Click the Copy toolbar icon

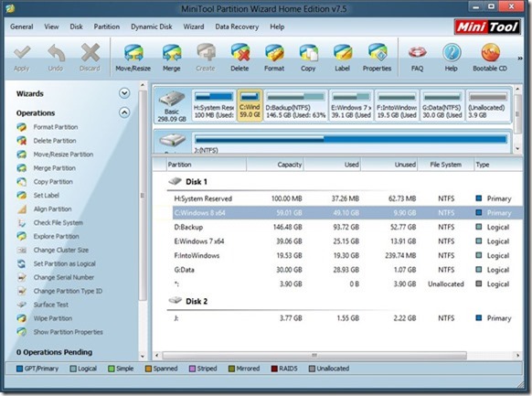point(308,53)
